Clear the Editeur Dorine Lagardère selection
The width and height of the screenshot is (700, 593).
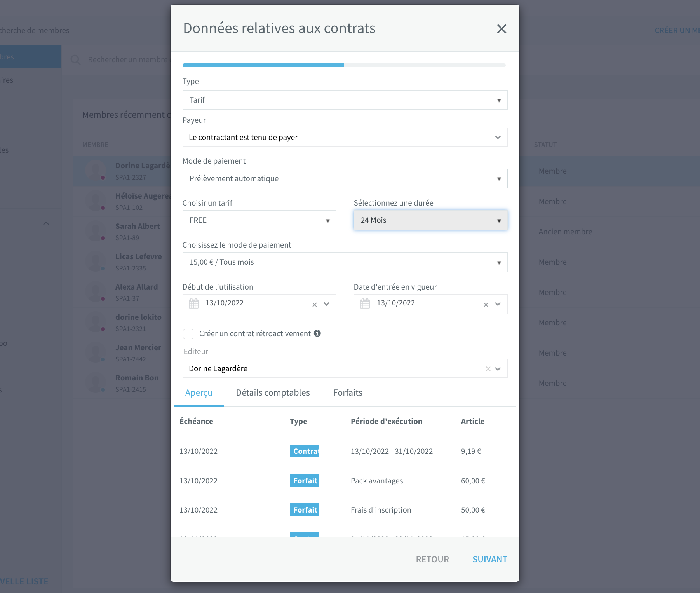pos(488,369)
